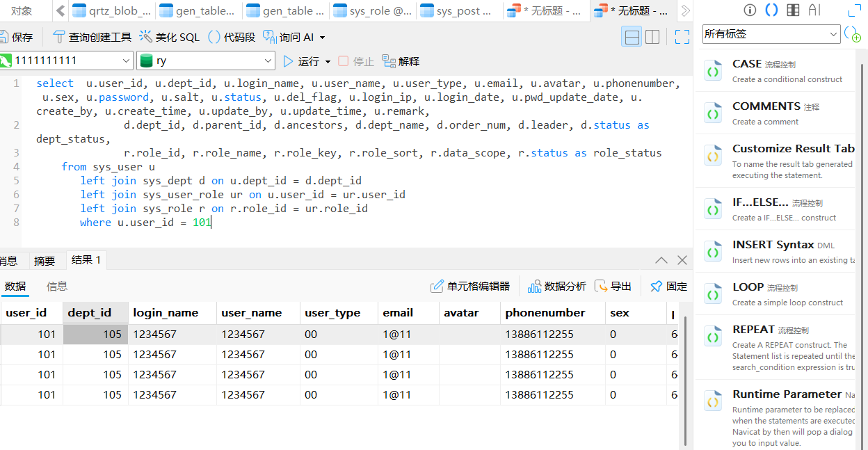Show the 数据 data view
Screen dimensions: 868x450
15,286
